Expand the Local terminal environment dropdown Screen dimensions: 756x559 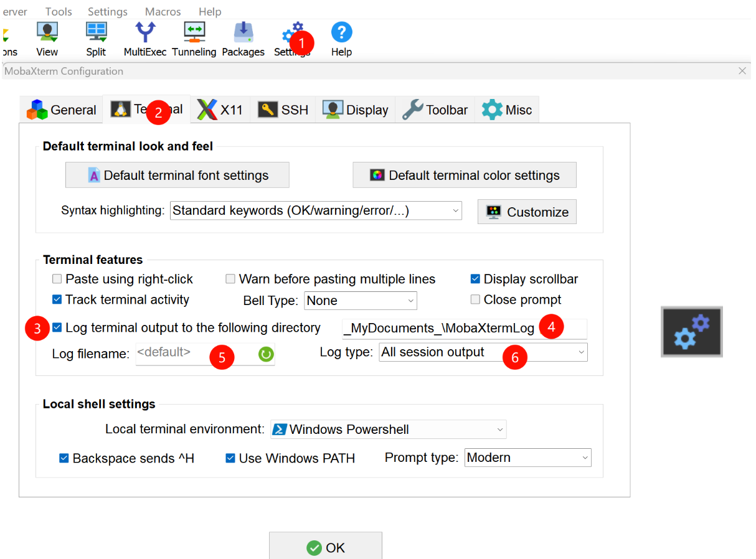pyautogui.click(x=389, y=430)
